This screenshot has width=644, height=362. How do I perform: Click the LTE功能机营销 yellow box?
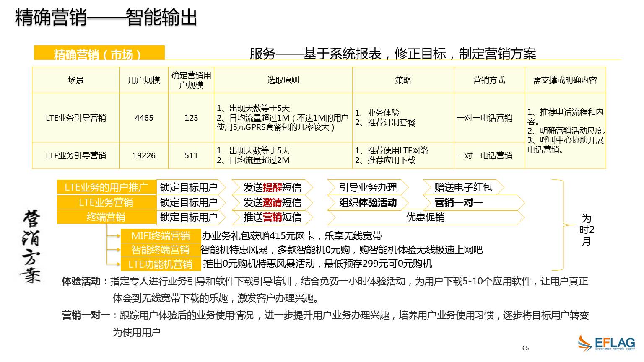pyautogui.click(x=161, y=264)
